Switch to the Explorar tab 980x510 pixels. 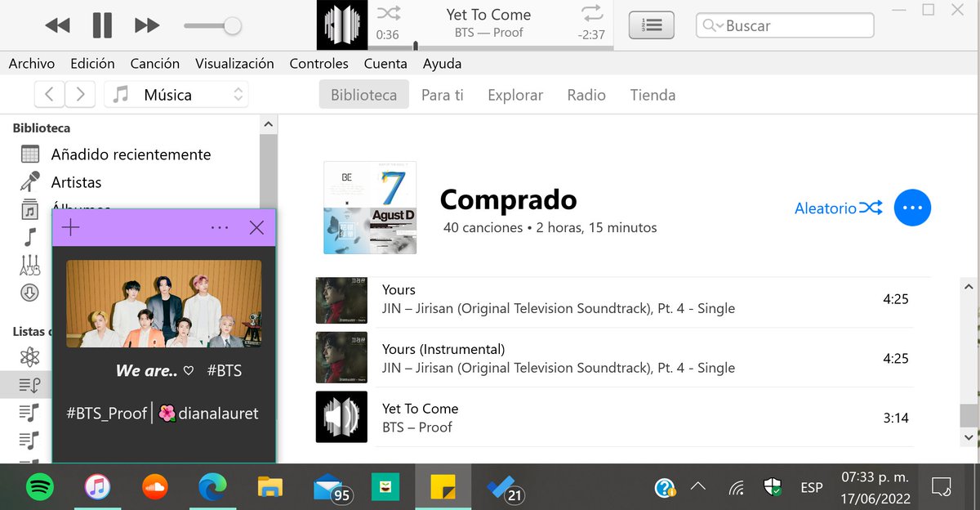515,95
